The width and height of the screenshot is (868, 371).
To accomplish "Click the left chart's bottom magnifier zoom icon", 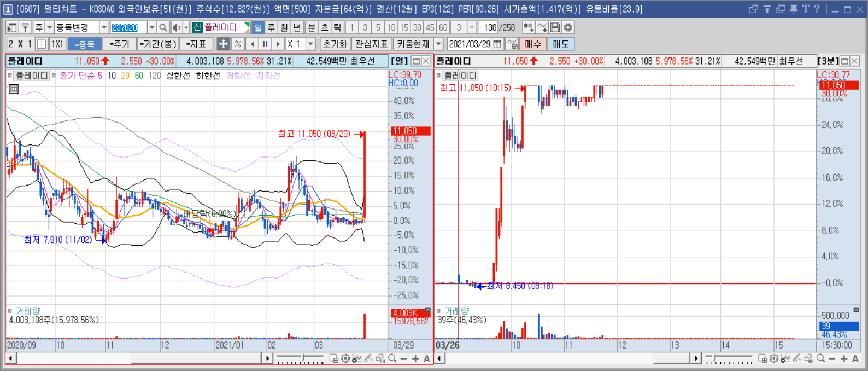I will coord(392,358).
